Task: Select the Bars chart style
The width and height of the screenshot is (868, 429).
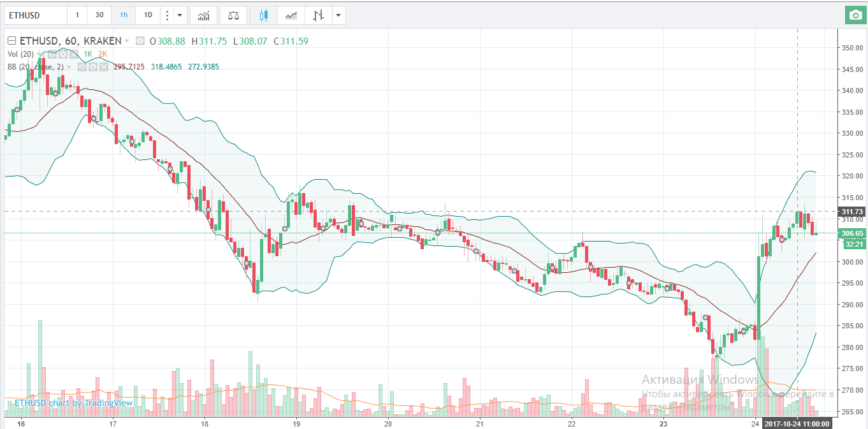Action: pos(319,15)
